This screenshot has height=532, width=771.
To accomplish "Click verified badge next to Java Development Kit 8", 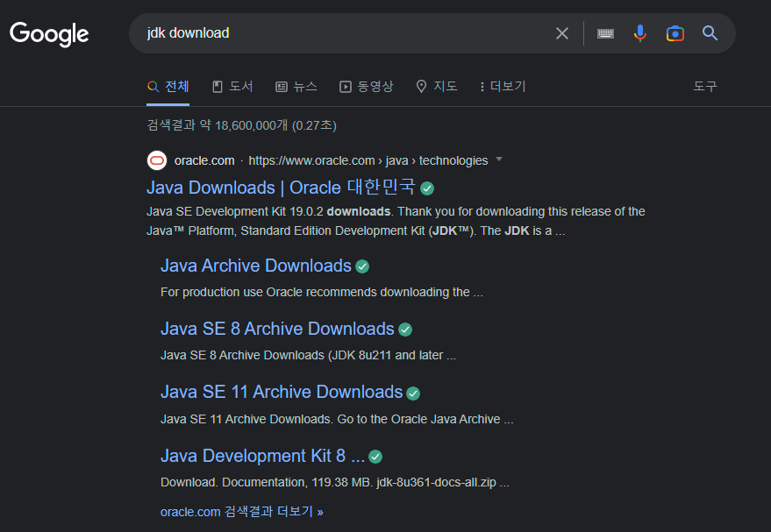I will (x=375, y=457).
